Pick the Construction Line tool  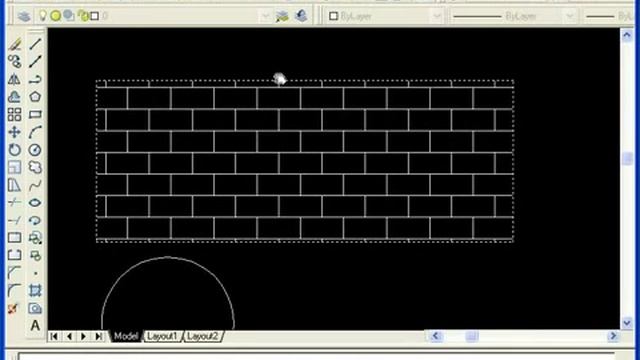pos(35,61)
